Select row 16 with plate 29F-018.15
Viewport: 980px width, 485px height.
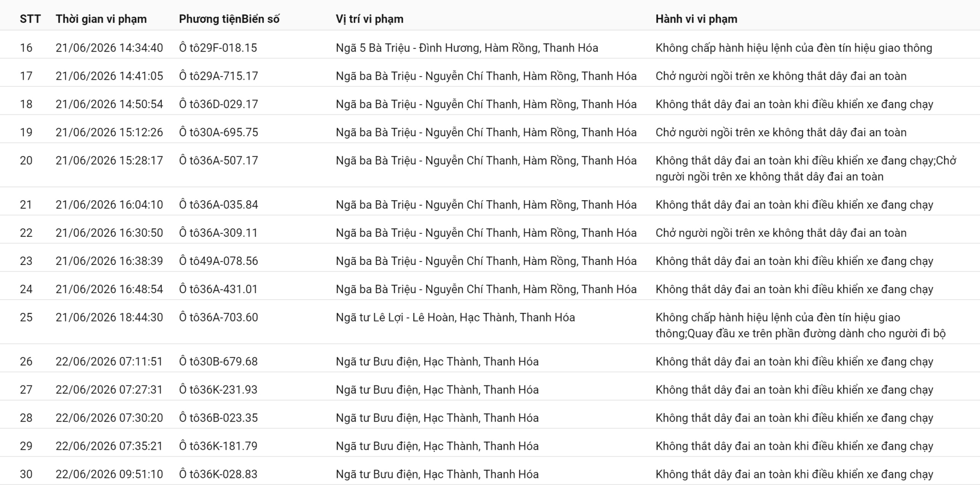[490, 48]
